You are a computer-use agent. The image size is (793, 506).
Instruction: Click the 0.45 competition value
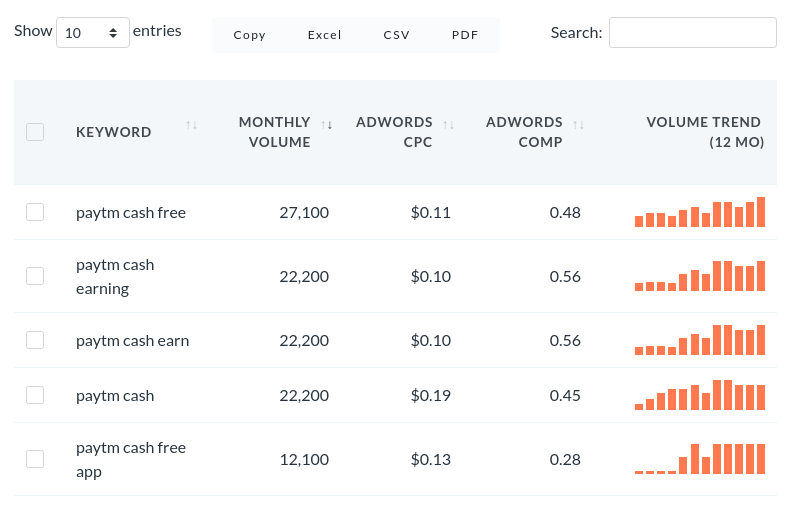[x=565, y=395]
